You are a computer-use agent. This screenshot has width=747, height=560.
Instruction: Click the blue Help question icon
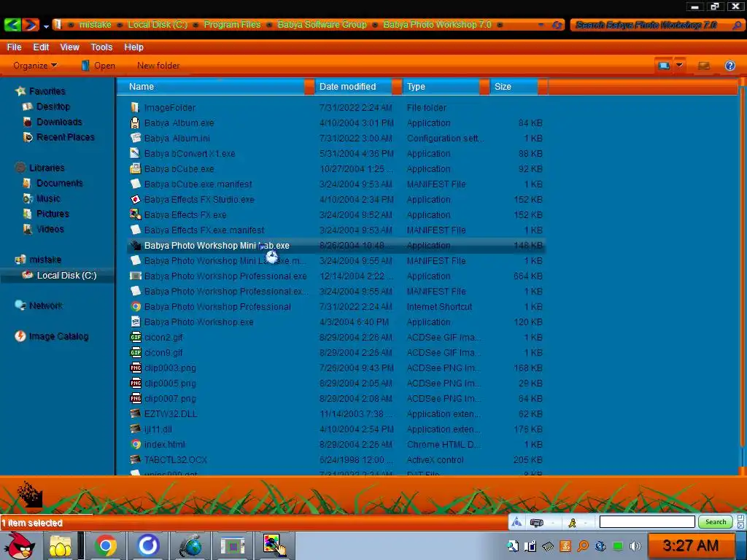[729, 66]
